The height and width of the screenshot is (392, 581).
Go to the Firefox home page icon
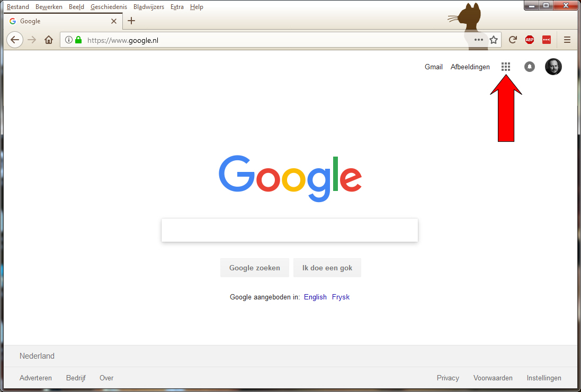pos(49,40)
